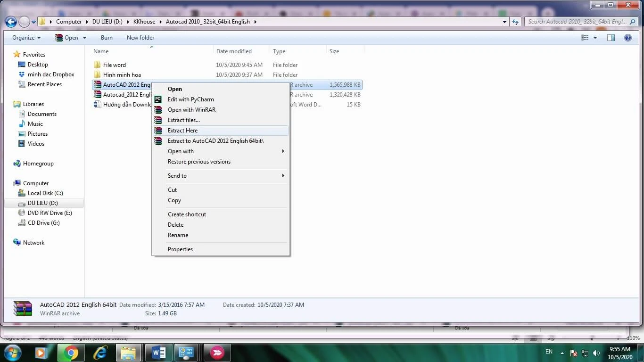Open the Organize menu
The image size is (644, 362).
(26, 38)
